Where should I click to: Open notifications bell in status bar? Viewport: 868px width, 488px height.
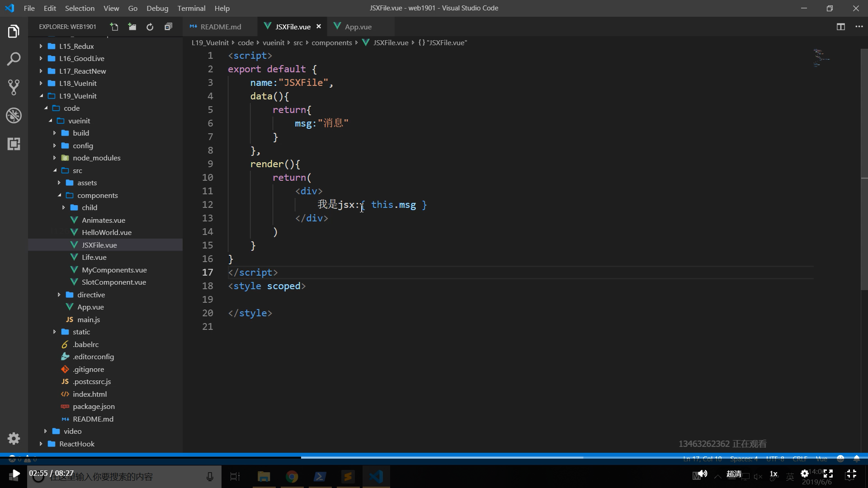coord(857,459)
